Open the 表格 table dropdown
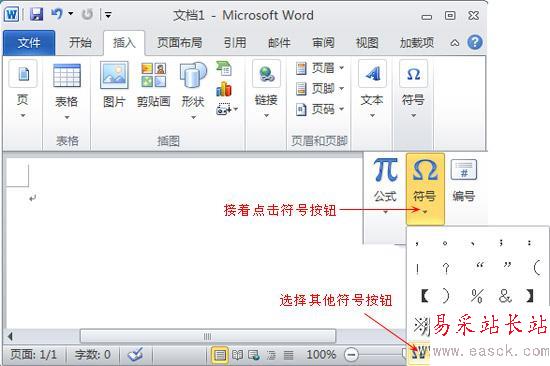The image size is (550, 366). coord(67,91)
